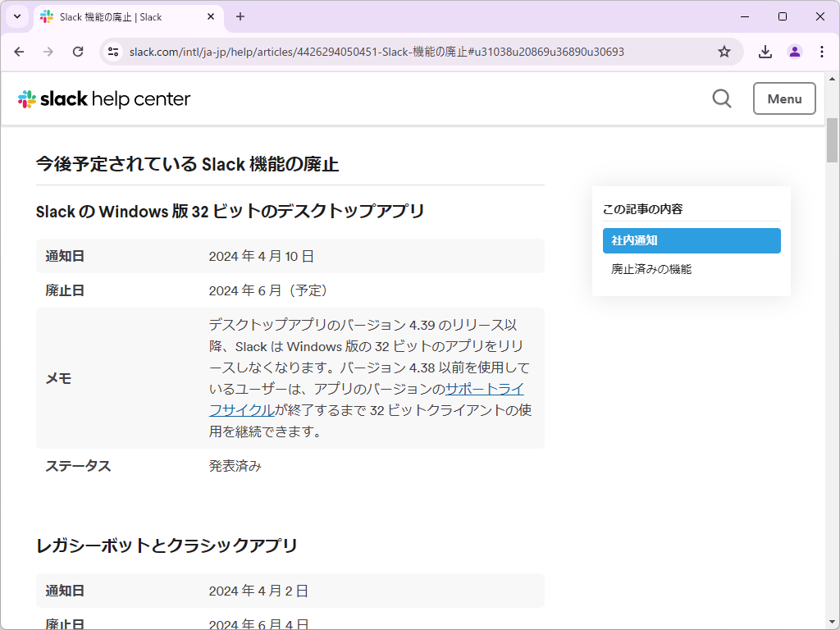
Task: Click the この記事の内容 sidebar title
Action: pyautogui.click(x=643, y=209)
